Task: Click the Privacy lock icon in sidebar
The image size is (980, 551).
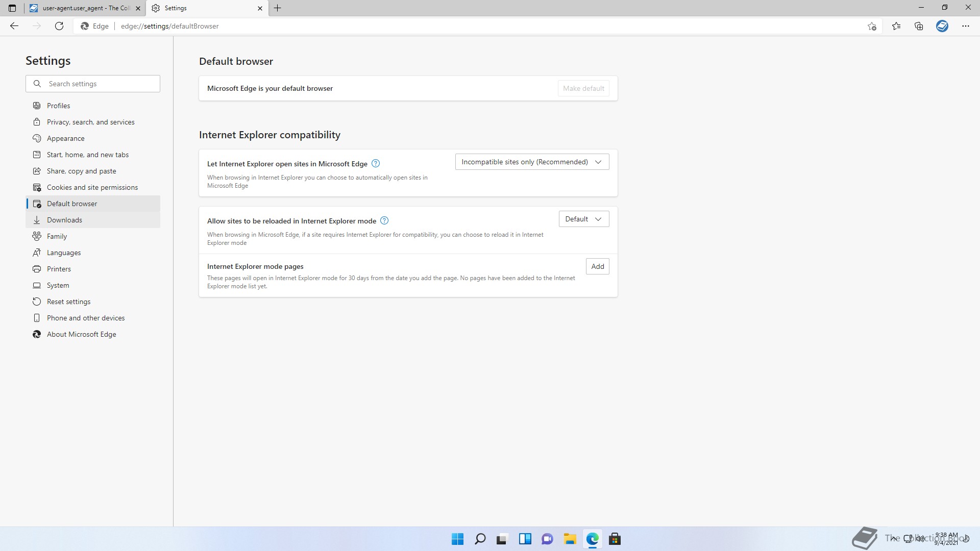Action: (37, 122)
